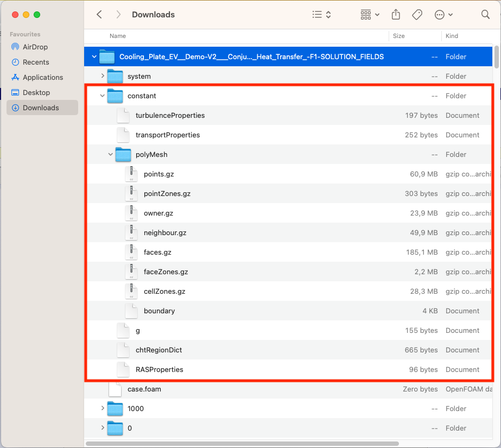Click the Downloads arrow sidebar icon
501x448 pixels.
point(15,108)
